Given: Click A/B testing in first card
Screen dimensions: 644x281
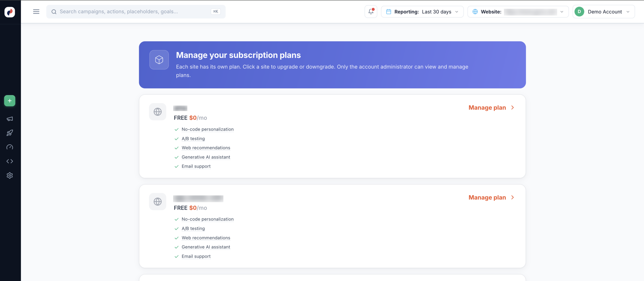Looking at the screenshot, I should [193, 139].
